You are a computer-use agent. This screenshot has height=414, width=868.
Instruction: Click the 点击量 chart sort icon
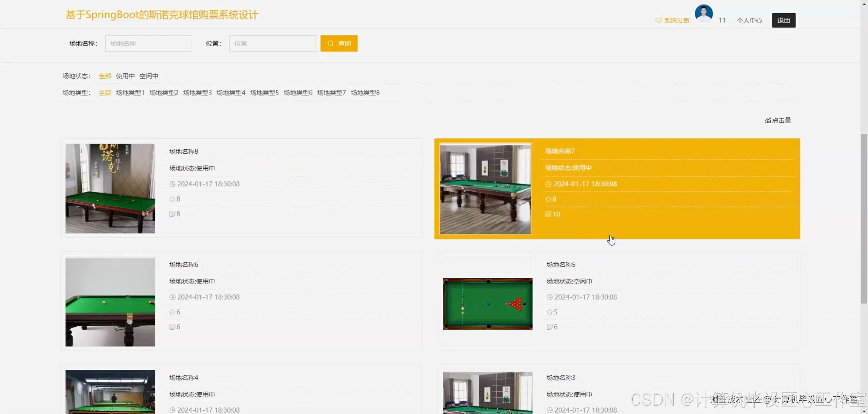click(x=768, y=120)
